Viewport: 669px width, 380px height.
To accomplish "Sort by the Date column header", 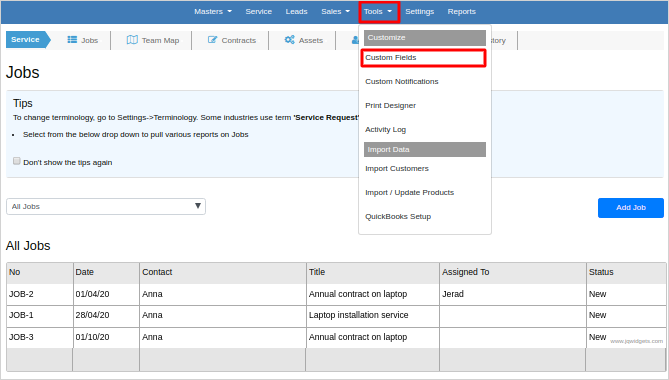I will [106, 272].
